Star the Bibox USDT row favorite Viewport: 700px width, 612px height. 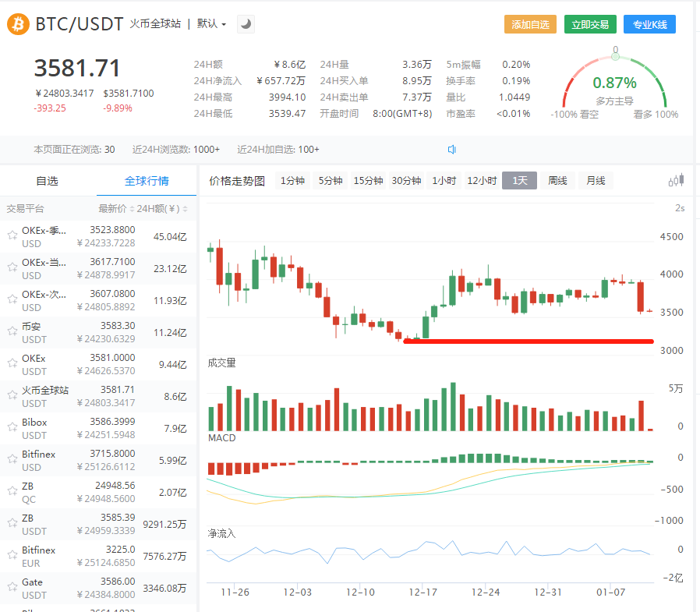tap(12, 428)
